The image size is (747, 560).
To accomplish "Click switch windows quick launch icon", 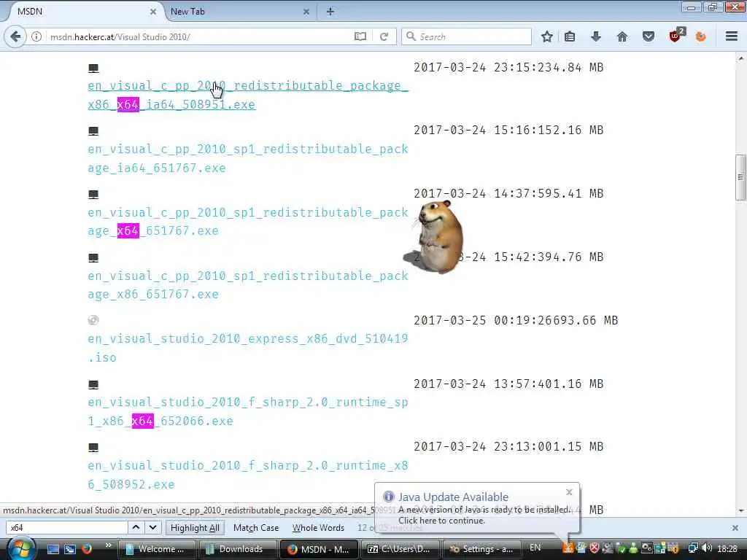I will (69, 549).
